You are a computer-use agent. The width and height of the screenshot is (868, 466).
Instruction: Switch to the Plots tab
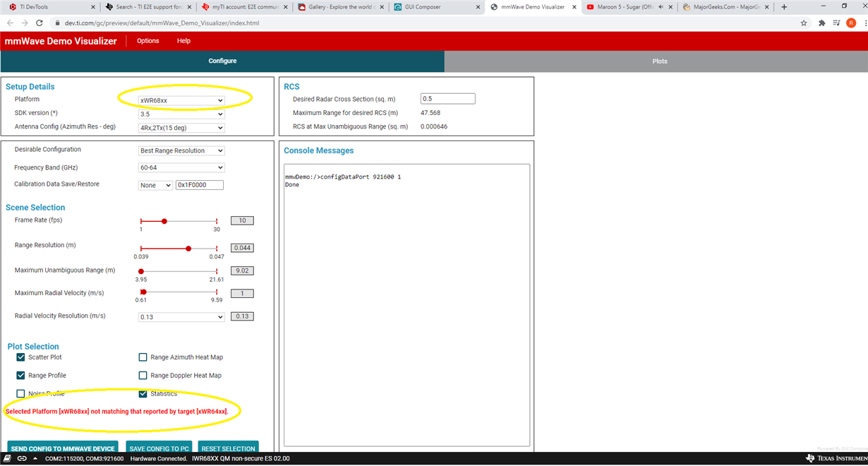tap(660, 61)
